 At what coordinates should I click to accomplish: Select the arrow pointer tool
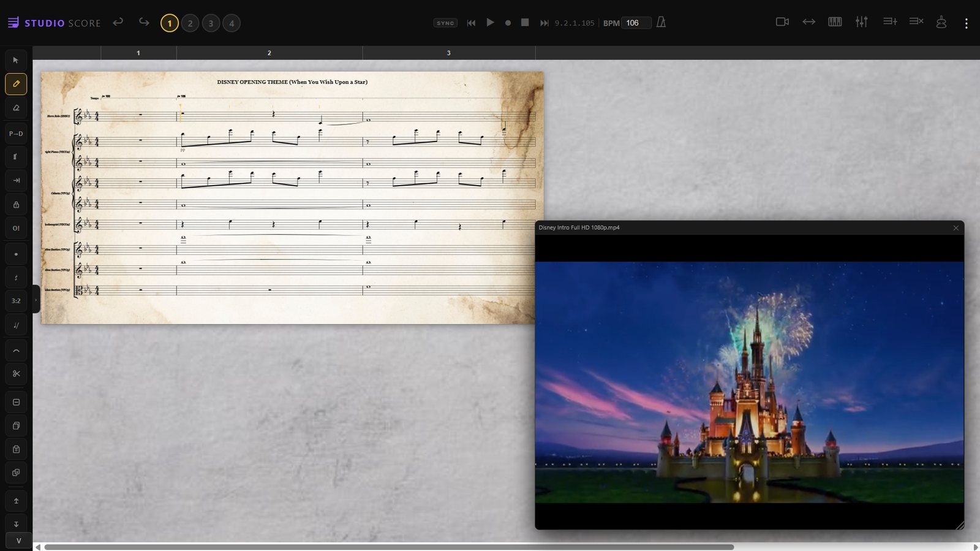(16, 60)
